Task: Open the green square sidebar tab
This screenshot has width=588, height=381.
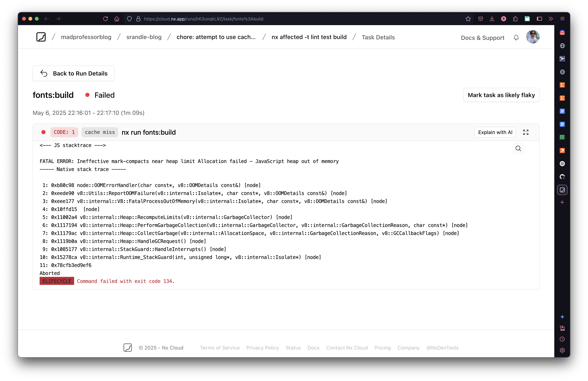Action: point(562,137)
